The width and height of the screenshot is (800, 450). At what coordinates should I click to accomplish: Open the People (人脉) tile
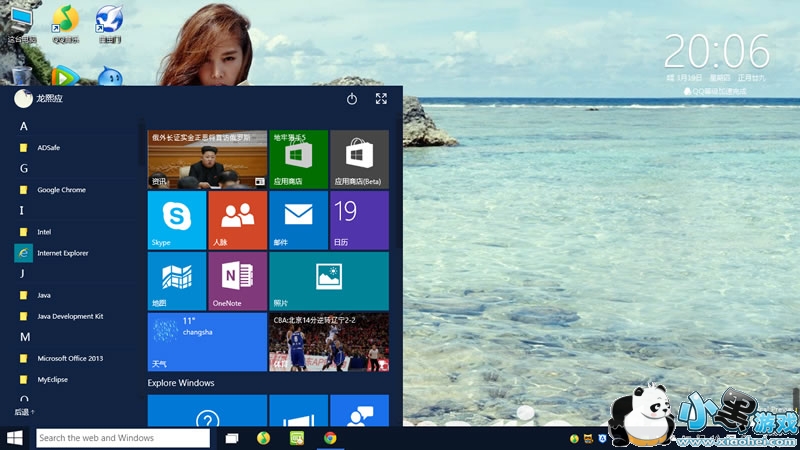point(238,220)
